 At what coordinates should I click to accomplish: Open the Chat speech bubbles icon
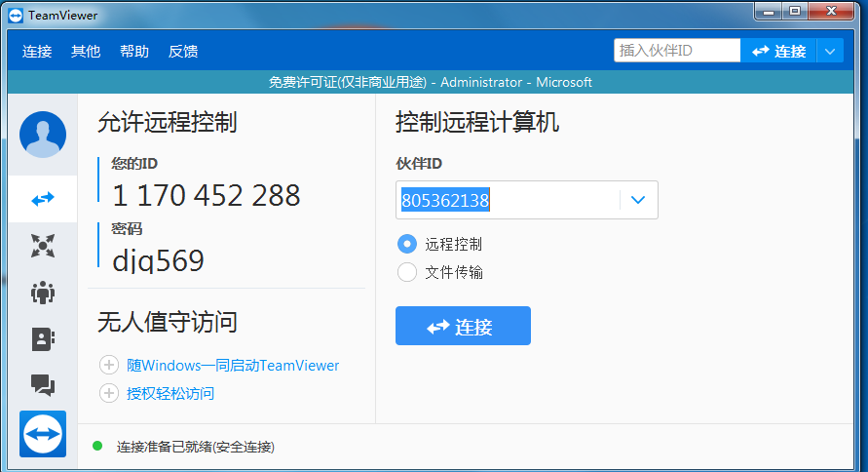tap(43, 385)
